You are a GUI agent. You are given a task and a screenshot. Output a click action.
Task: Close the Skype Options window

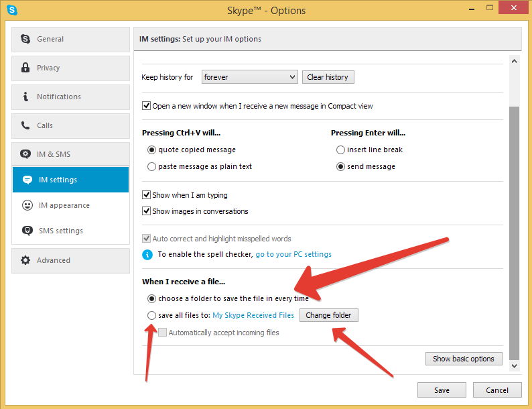pos(514,7)
